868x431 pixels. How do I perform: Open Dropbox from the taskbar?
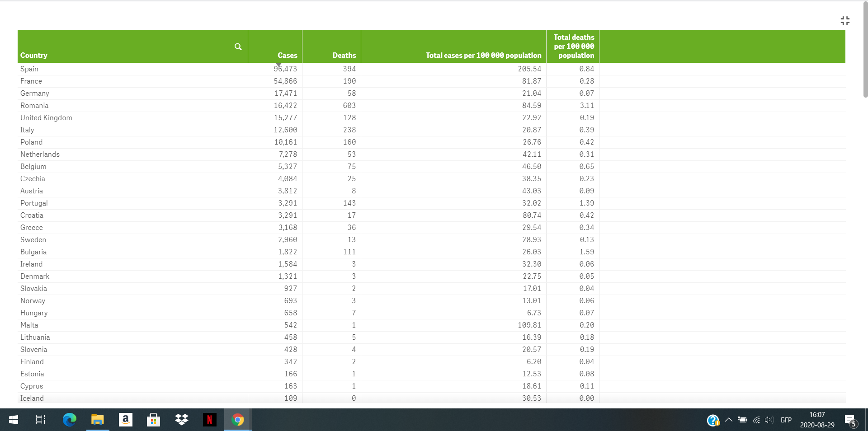point(182,420)
